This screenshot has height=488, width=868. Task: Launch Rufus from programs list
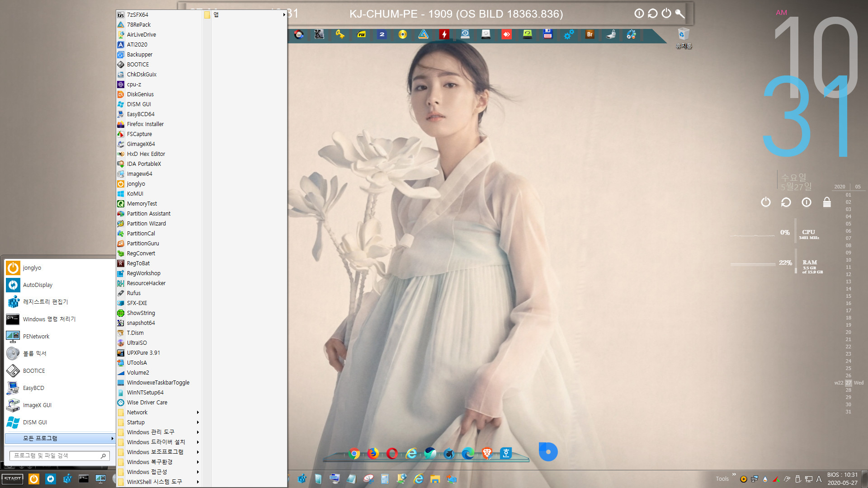coord(158,293)
